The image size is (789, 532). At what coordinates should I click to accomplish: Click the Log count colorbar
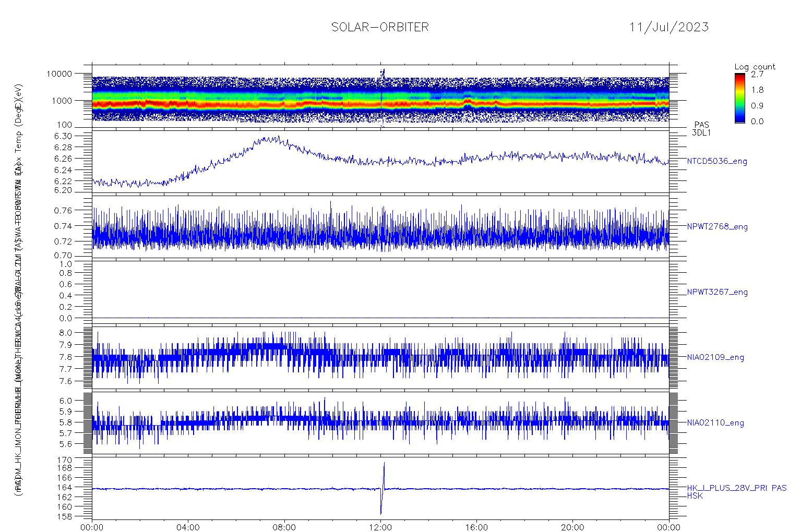click(x=739, y=98)
